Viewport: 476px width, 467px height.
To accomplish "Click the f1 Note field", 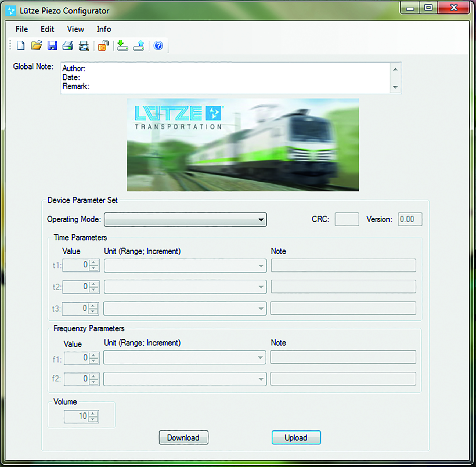I will (x=343, y=357).
